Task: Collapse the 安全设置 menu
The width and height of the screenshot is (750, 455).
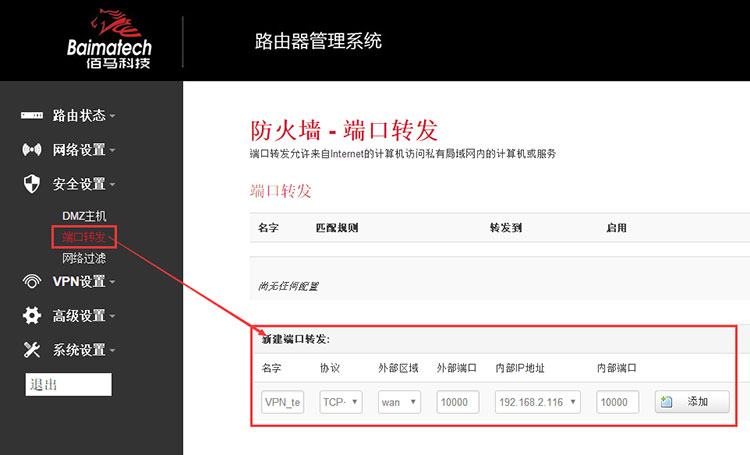Action: 84,184
